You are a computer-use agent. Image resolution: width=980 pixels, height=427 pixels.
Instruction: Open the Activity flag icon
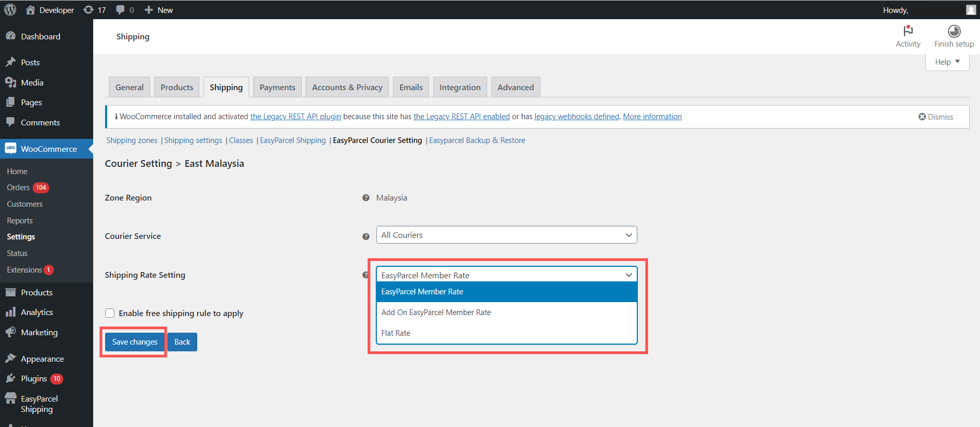[908, 31]
